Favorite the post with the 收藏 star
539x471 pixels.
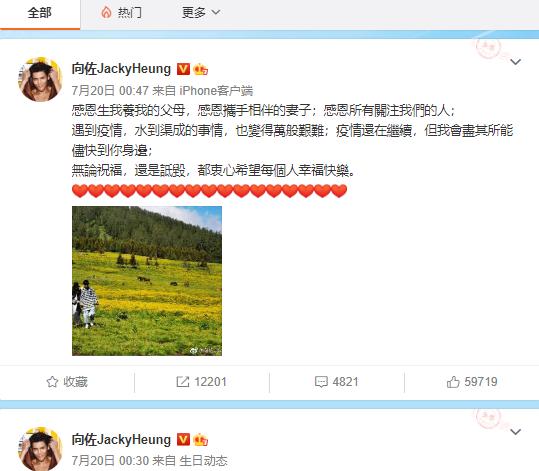tap(67, 382)
